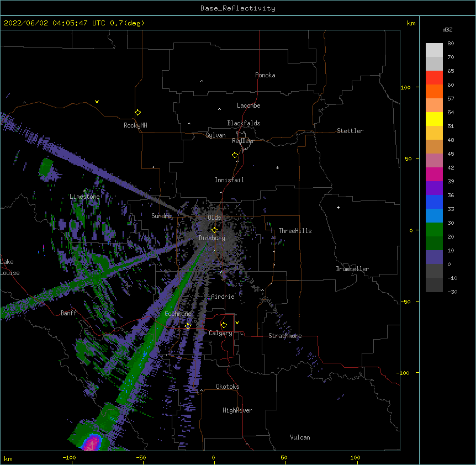Click the Cochrane label

178,314
